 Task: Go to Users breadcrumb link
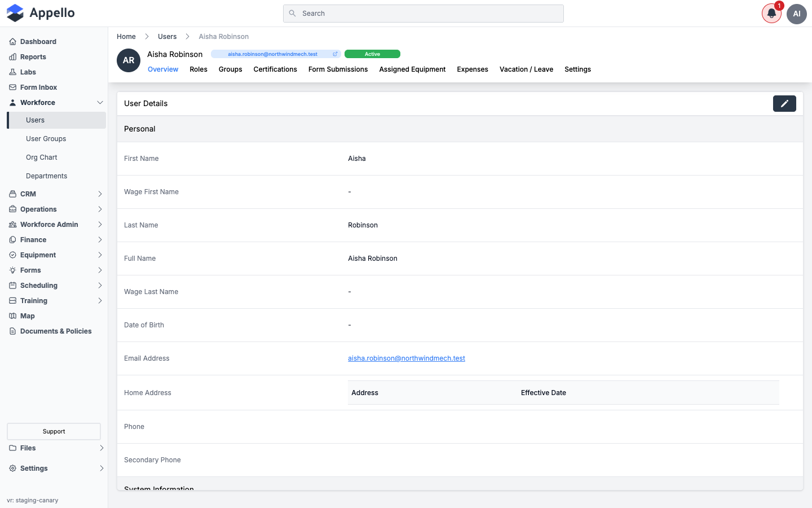point(167,37)
